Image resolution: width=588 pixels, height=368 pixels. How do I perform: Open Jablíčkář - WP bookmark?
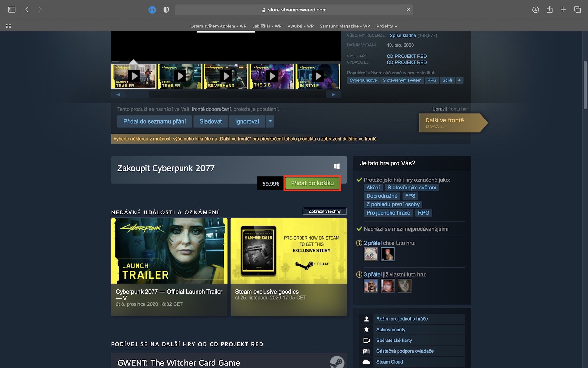click(267, 26)
